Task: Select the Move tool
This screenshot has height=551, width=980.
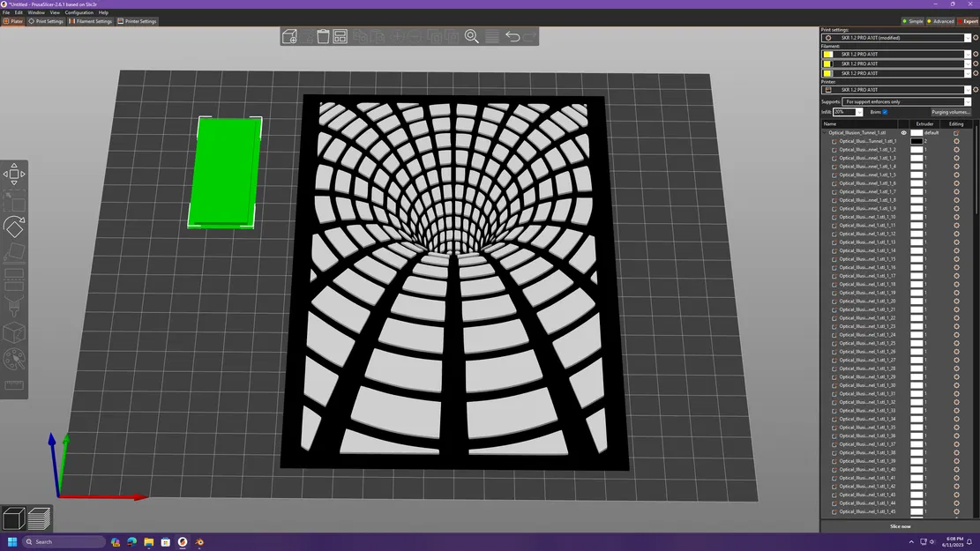Action: click(x=14, y=174)
